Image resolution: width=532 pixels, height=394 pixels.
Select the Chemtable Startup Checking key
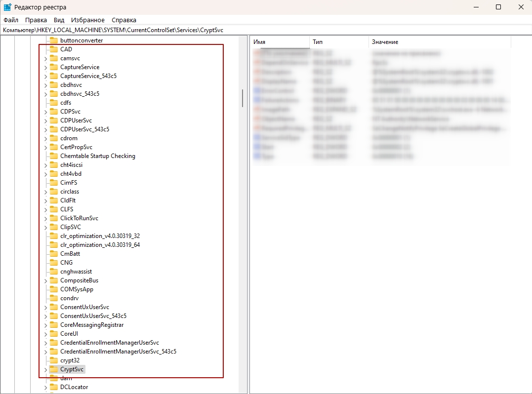click(x=97, y=156)
